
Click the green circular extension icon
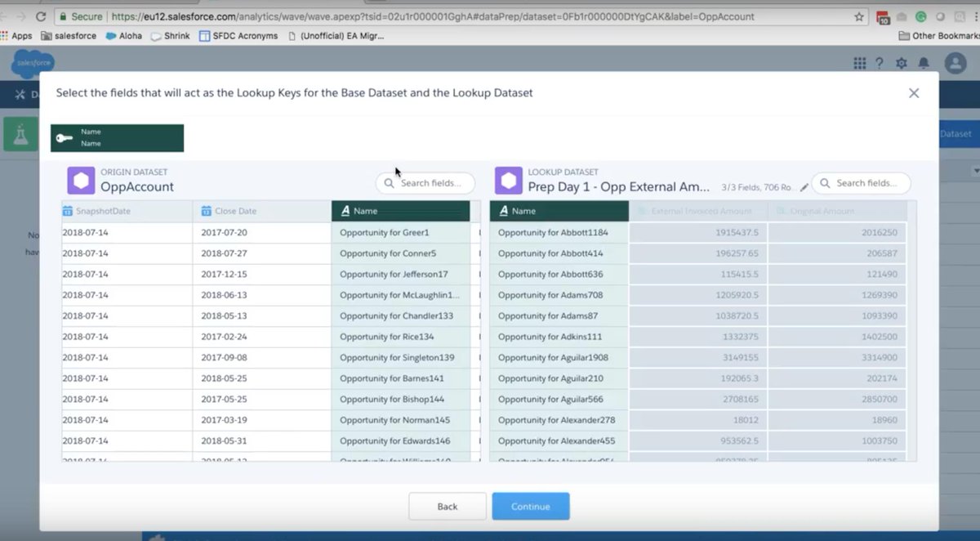[x=921, y=16]
